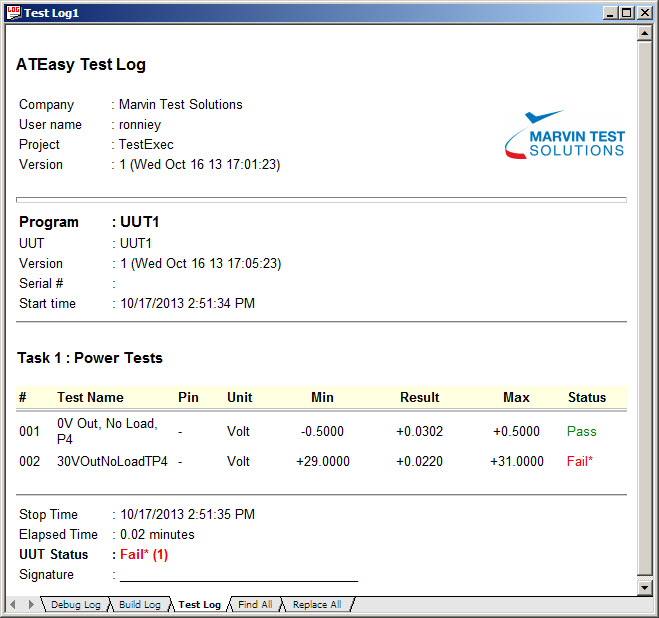Click the green Pass status of test 001

(x=581, y=431)
